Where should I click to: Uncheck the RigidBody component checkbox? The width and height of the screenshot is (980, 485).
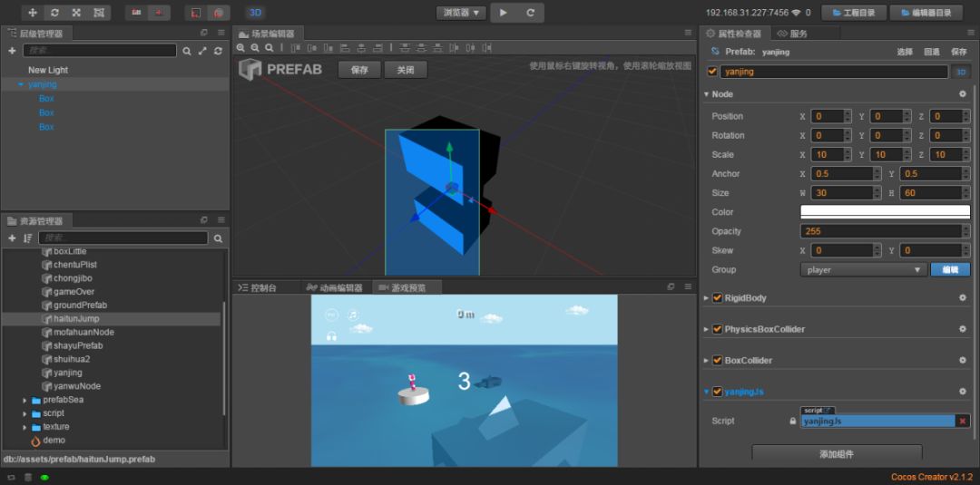(718, 298)
